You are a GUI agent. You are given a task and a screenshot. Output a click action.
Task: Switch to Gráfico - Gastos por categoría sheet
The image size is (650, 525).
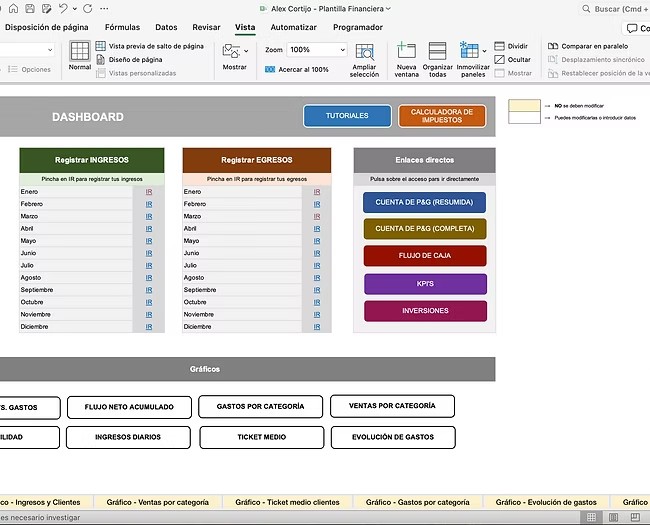click(x=417, y=502)
